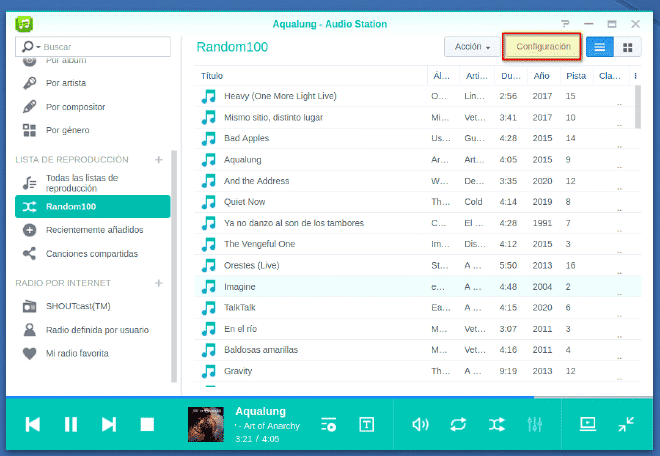
Task: Add a new playlist with plus icon
Action: (159, 160)
